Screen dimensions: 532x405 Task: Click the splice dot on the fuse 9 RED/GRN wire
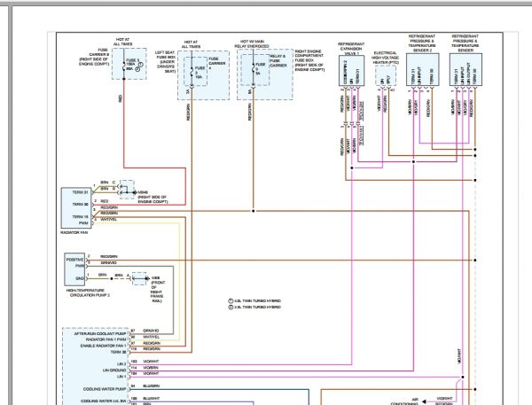253,211
